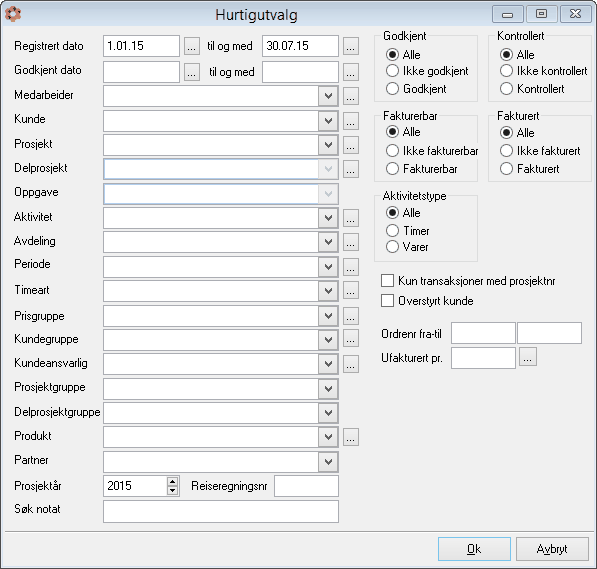Expand the Partner dropdown
This screenshot has width=597, height=569.
[328, 462]
